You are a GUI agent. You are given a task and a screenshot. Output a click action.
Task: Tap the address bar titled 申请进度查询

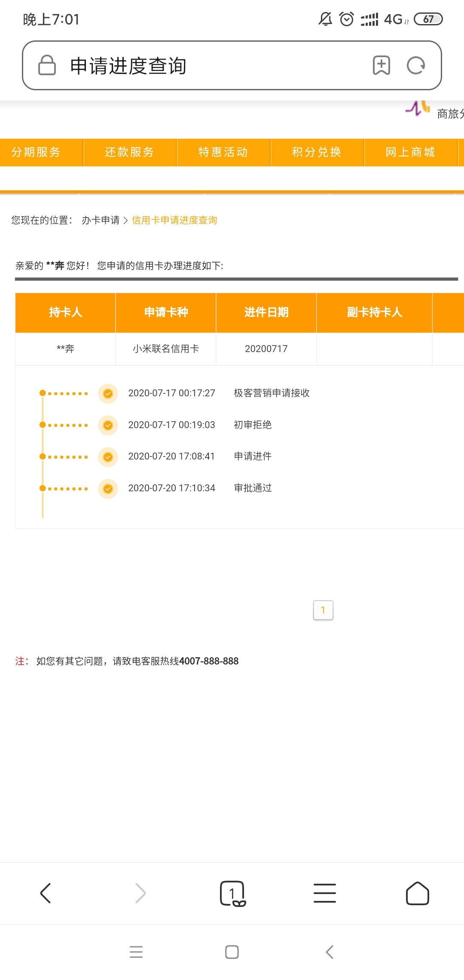pos(232,65)
